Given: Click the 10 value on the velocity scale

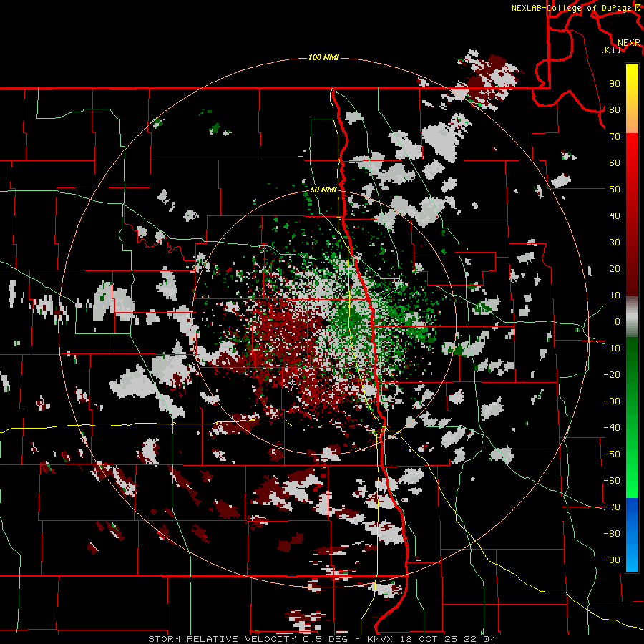Looking at the screenshot, I should [615, 296].
